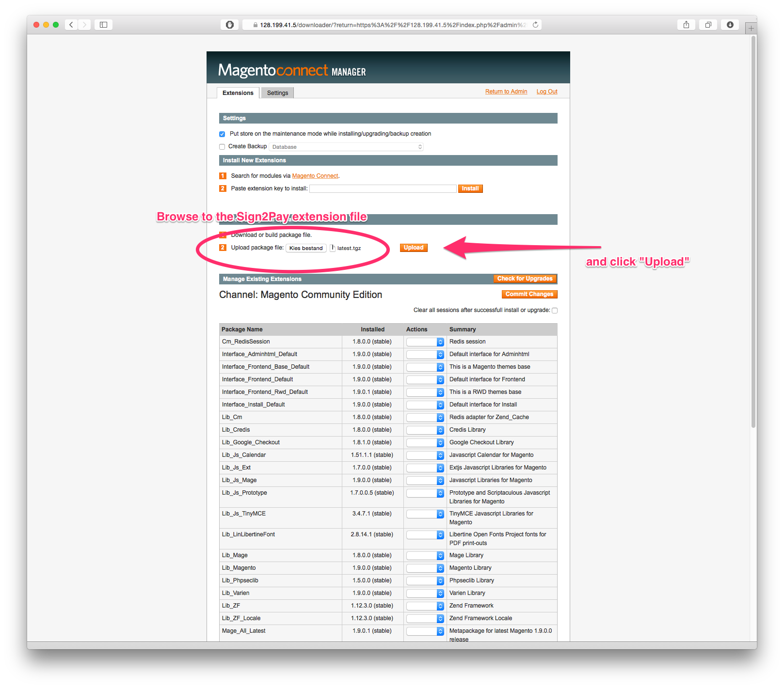Image resolution: width=784 pixels, height=688 pixels.
Task: Click the page vertical scrollbar
Action: [x=753, y=233]
